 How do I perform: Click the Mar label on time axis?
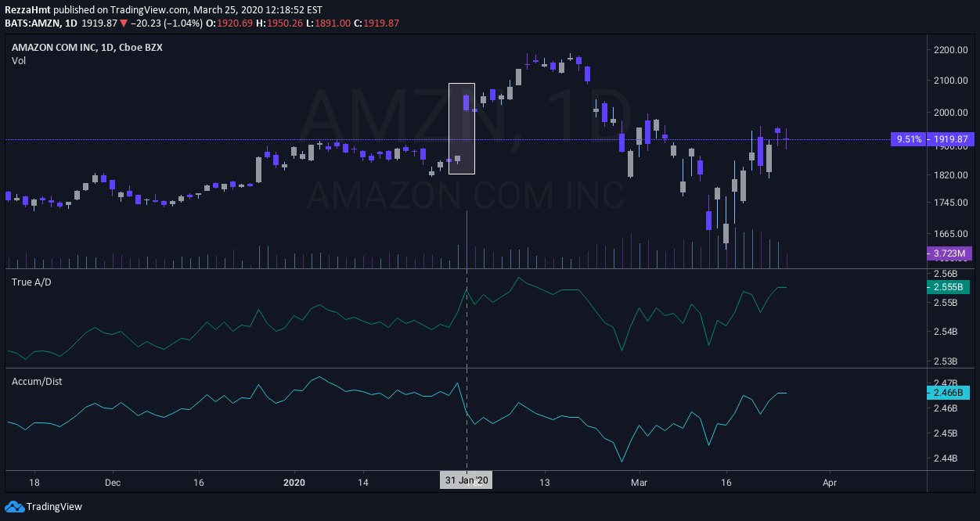pyautogui.click(x=641, y=483)
